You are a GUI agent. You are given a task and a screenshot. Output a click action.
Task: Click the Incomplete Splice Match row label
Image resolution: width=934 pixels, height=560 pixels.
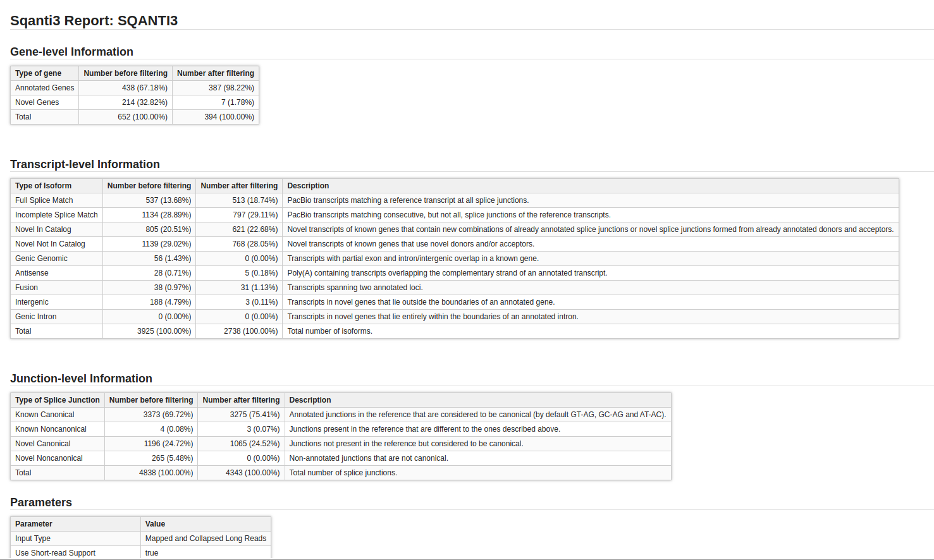56,215
